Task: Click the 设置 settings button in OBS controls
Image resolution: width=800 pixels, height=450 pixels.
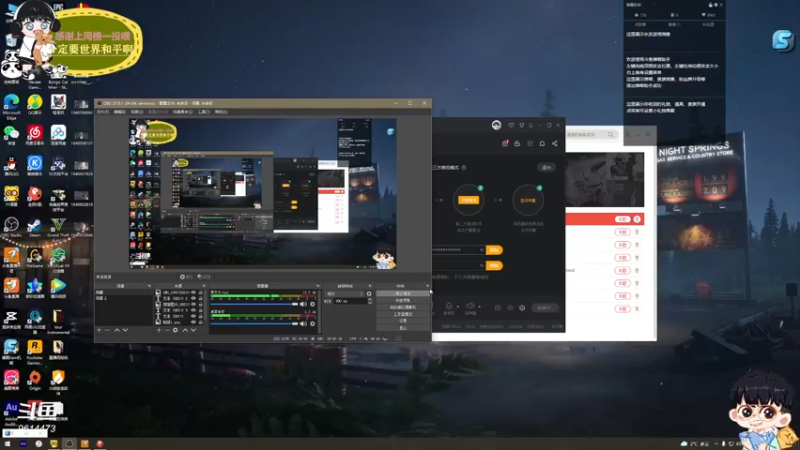Action: [403, 321]
